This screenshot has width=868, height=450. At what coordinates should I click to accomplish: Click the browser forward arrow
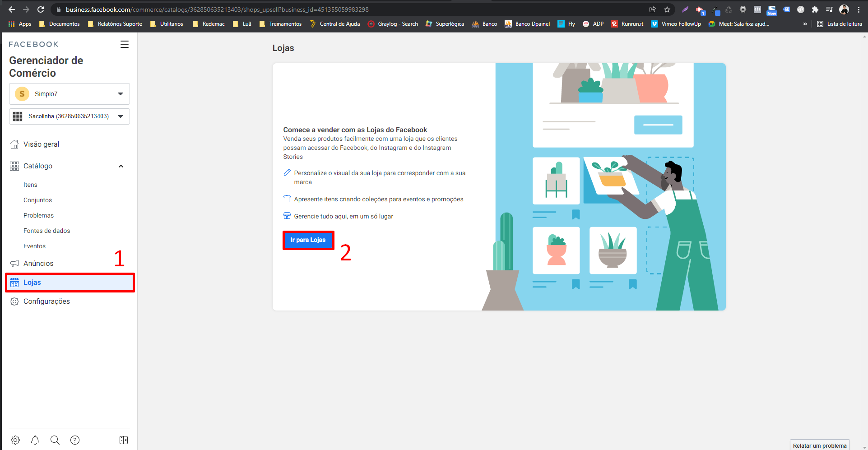coord(26,9)
